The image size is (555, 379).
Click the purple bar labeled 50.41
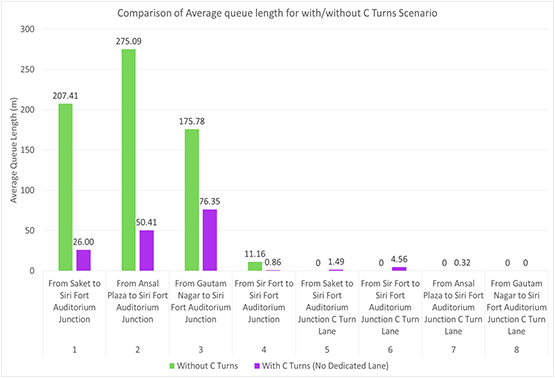point(147,251)
